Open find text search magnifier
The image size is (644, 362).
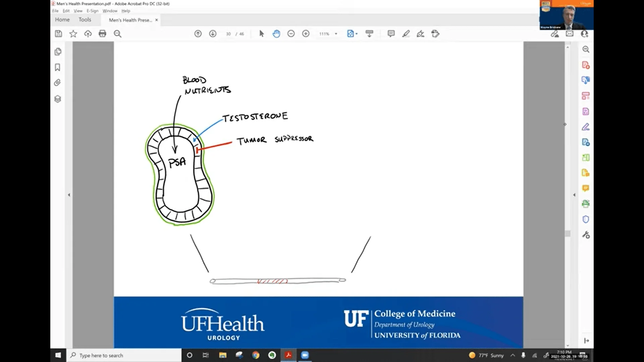tap(117, 34)
